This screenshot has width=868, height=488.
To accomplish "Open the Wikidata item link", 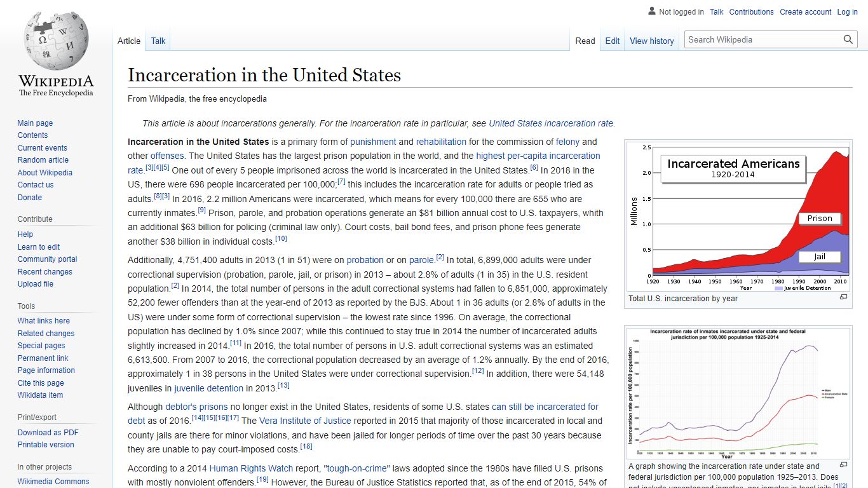I will 40,395.
